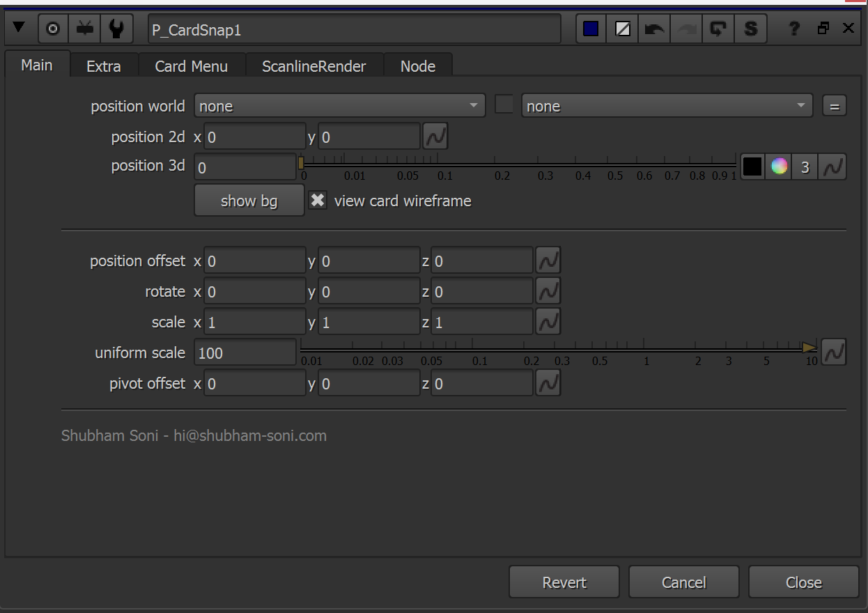Open the color wheel for position 3d
Viewport: 868px width, 613px height.
779,167
